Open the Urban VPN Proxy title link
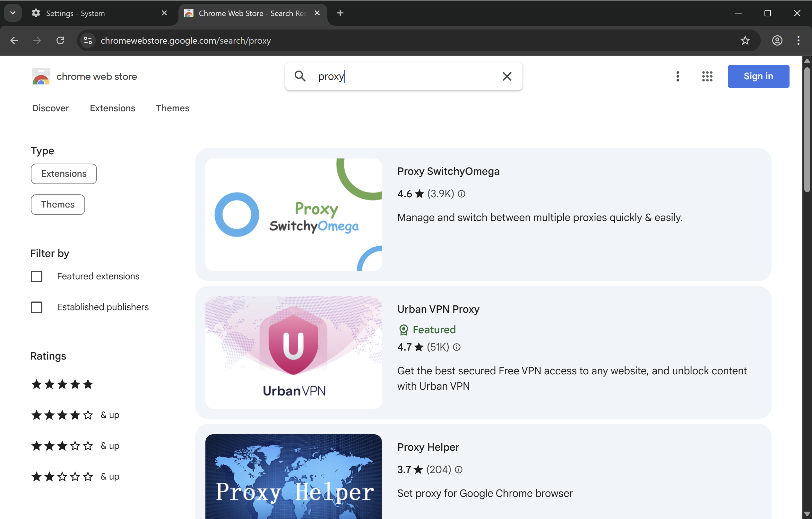Image resolution: width=812 pixels, height=519 pixels. [x=438, y=309]
